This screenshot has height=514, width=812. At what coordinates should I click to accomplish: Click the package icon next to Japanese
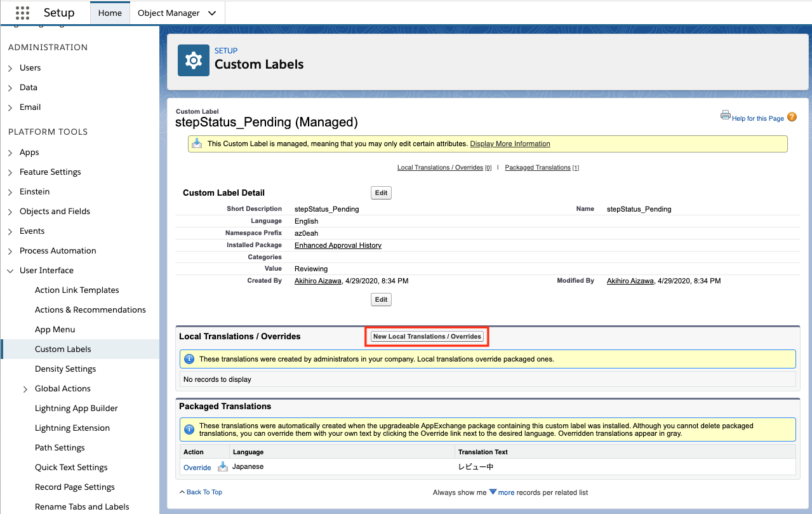click(x=223, y=467)
